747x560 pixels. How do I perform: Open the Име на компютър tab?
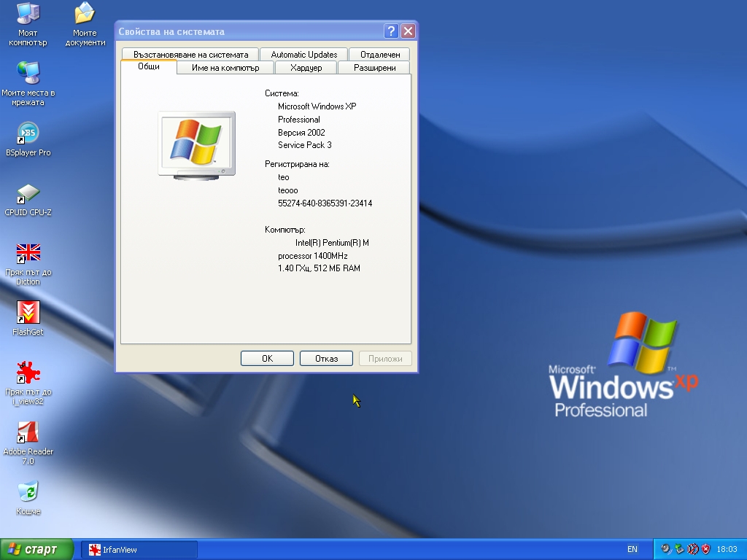(x=225, y=68)
